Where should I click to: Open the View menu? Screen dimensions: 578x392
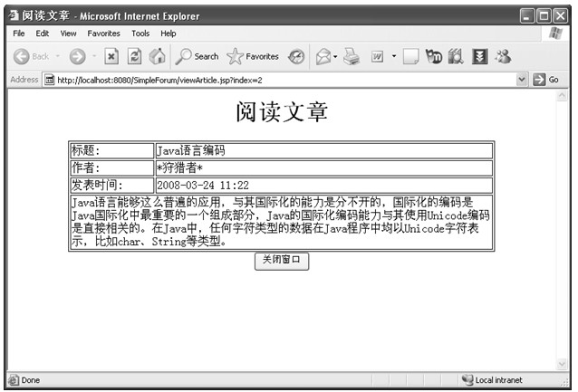point(68,33)
